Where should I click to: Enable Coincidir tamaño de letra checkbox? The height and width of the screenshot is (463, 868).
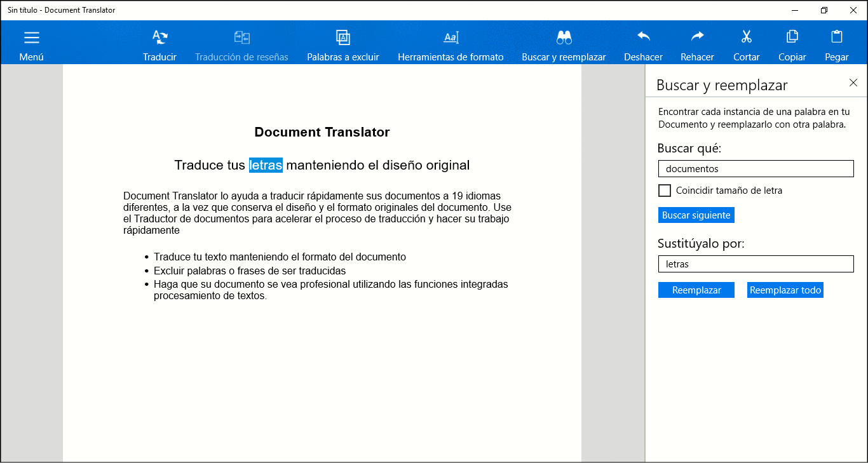click(665, 191)
